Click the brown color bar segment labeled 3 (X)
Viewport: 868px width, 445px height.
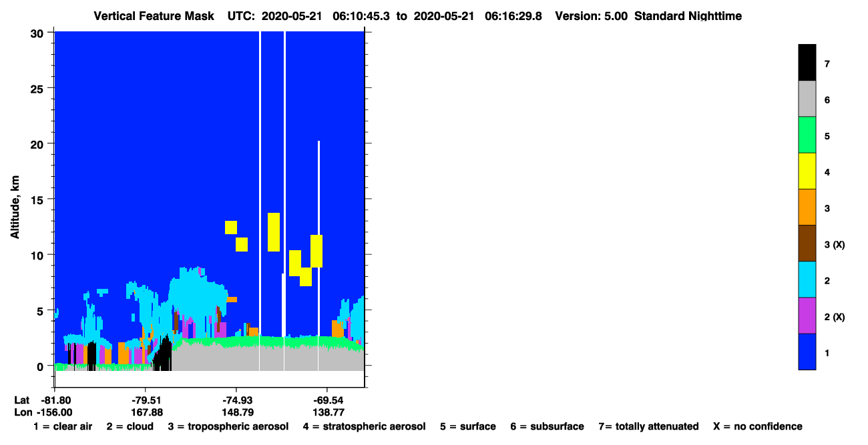[x=807, y=243]
